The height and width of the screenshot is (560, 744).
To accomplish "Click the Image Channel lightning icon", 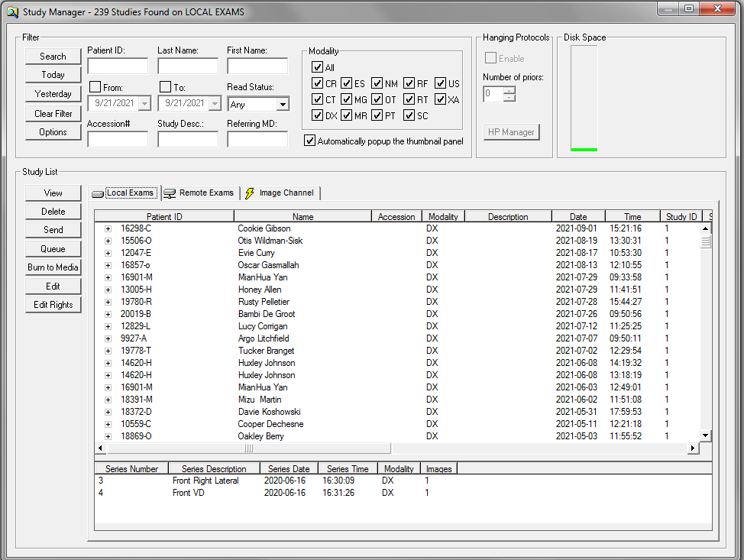I will click(250, 193).
